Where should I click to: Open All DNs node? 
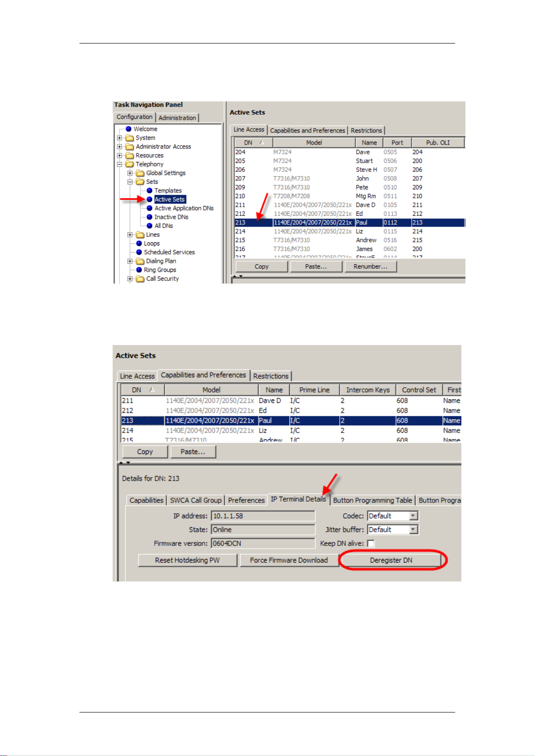coord(163,226)
